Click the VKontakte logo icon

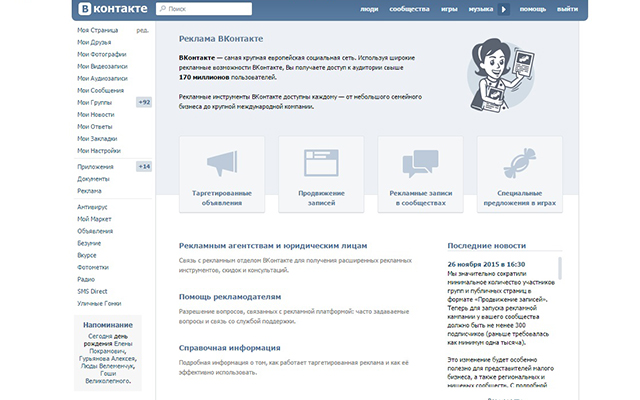(x=85, y=9)
